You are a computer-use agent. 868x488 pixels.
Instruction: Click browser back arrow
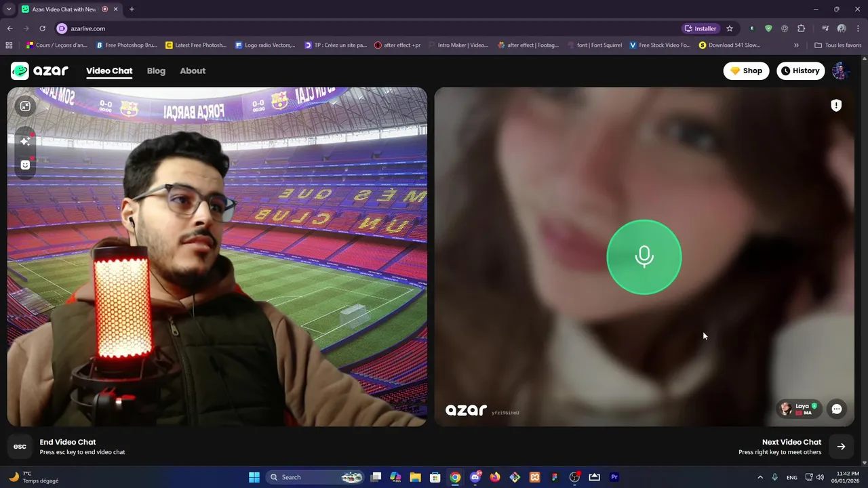(9, 28)
